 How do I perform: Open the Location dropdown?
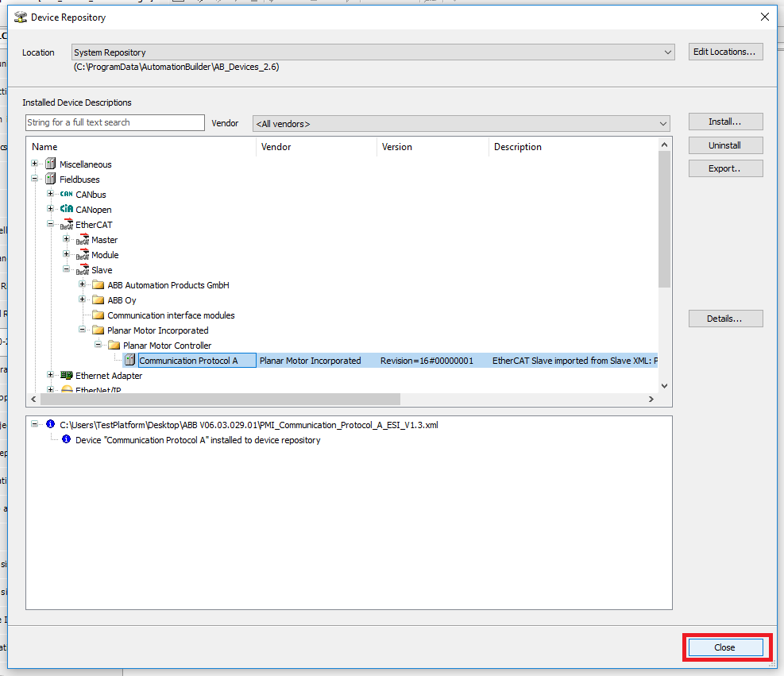pyautogui.click(x=668, y=52)
